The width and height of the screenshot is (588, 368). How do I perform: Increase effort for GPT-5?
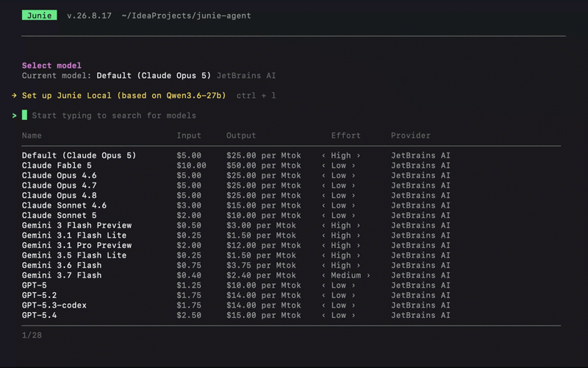[354, 286]
